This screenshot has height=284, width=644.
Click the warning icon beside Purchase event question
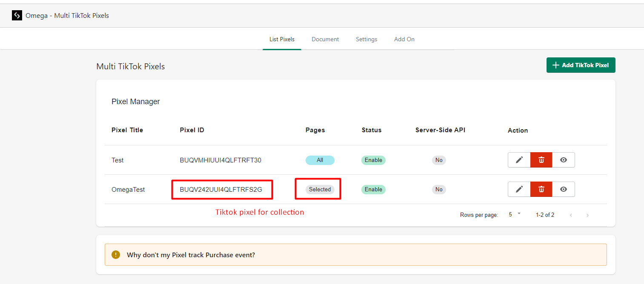[116, 255]
